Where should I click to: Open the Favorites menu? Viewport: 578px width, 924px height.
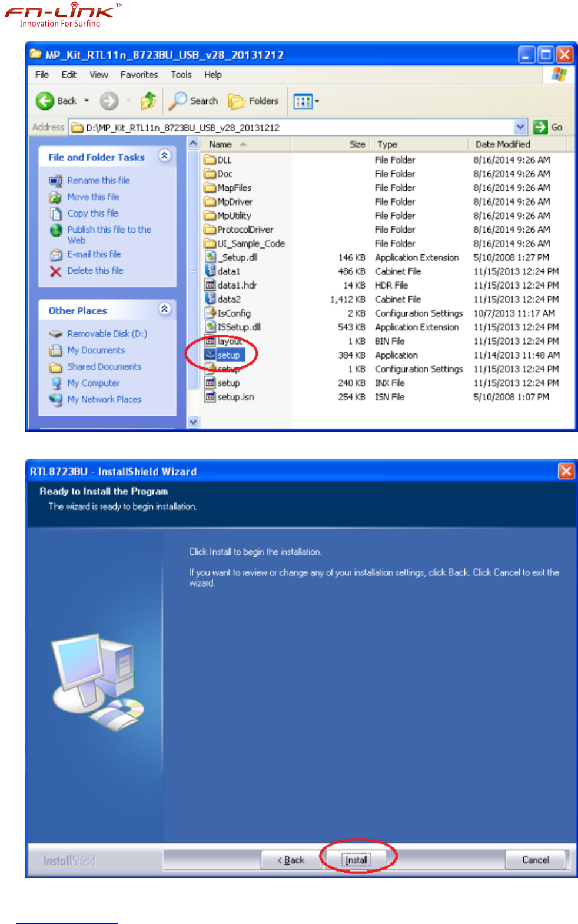coord(139,75)
